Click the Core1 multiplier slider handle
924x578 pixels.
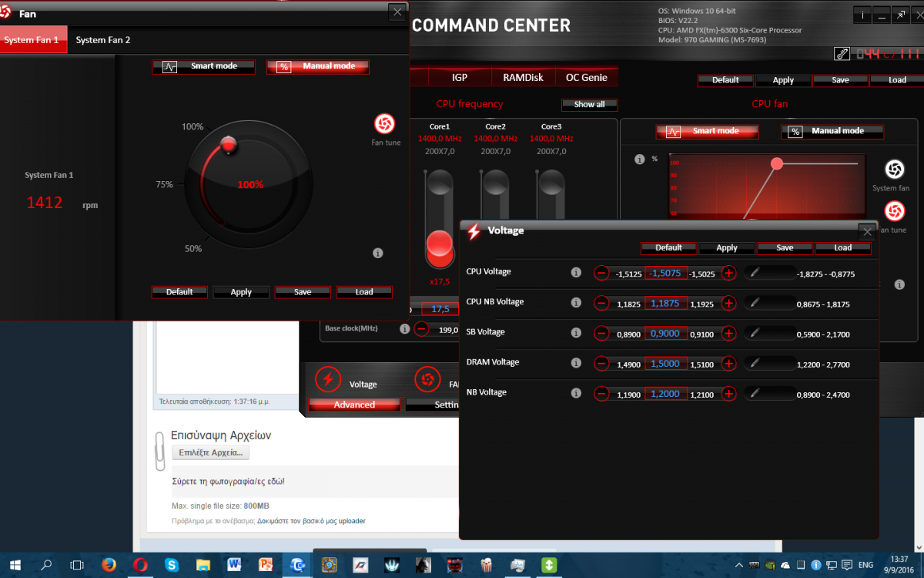tap(440, 246)
